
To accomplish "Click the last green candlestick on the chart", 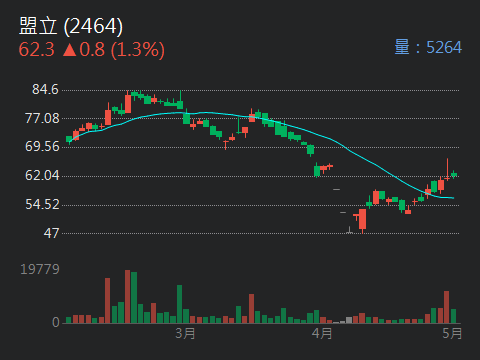I will [454, 174].
